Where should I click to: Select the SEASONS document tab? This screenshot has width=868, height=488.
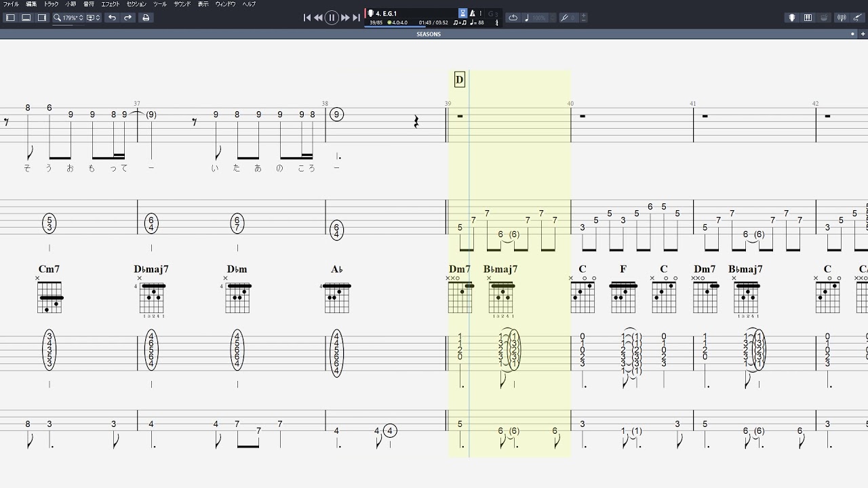429,34
